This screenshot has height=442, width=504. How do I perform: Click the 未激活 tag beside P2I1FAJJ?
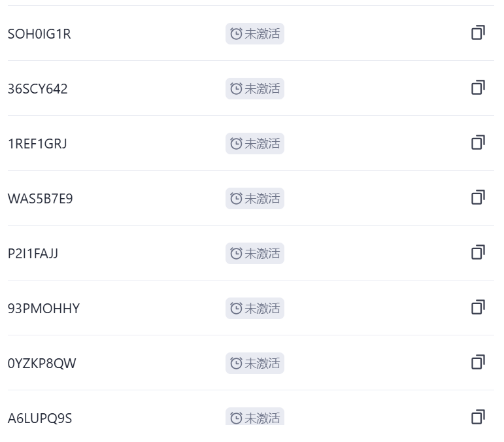(255, 254)
